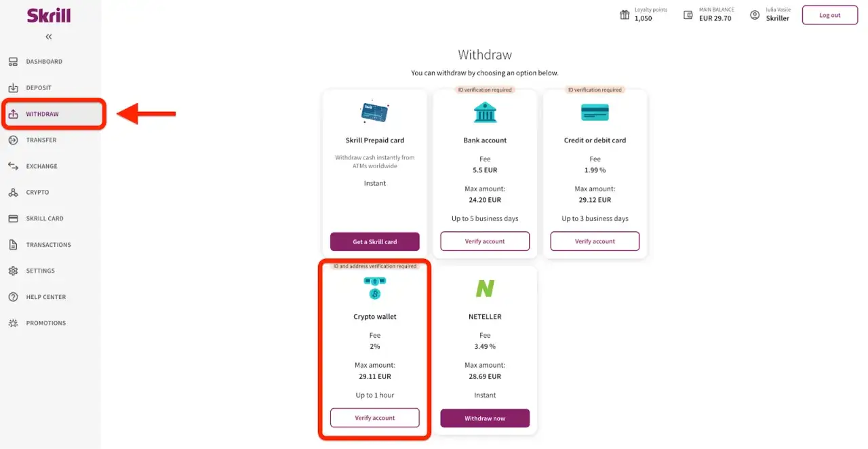Click Verify account under Crypto wallet

coord(374,418)
